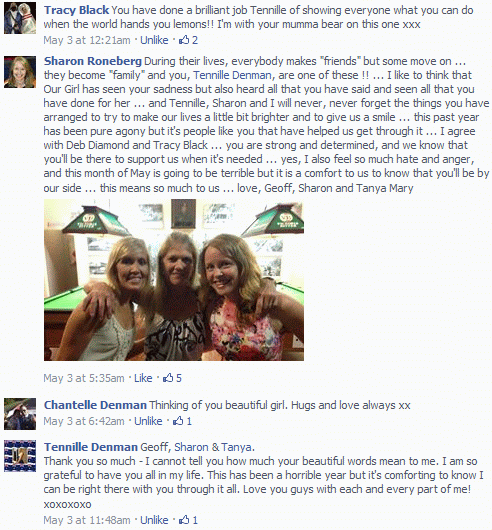Unlike Tracy Black's comment
This screenshot has width=492, height=530.
(x=154, y=40)
